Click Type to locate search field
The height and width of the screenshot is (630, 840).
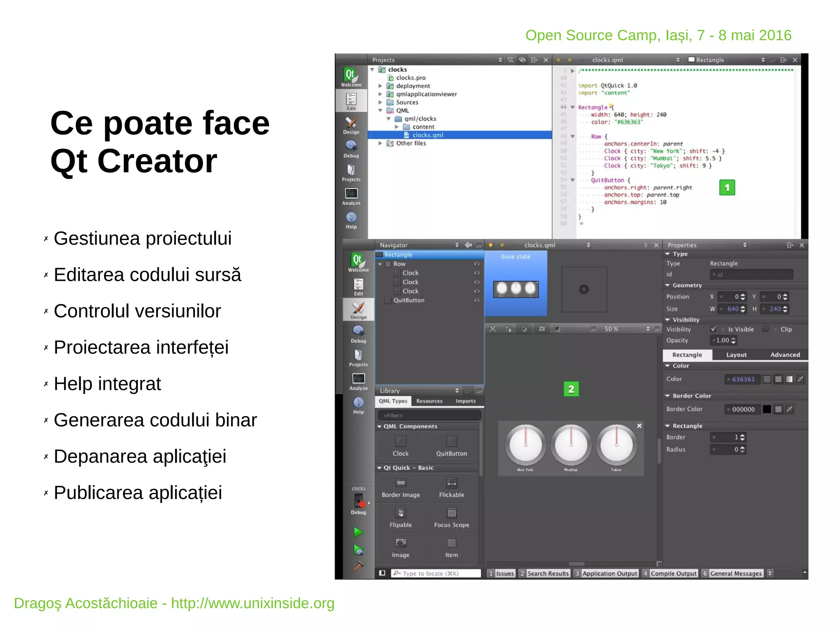436,573
